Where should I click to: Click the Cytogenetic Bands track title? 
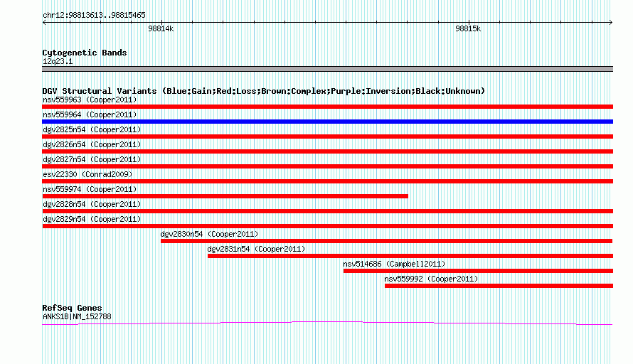tap(85, 53)
